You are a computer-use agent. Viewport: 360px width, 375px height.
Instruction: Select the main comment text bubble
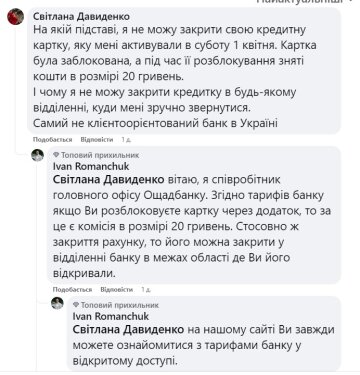coord(184,71)
